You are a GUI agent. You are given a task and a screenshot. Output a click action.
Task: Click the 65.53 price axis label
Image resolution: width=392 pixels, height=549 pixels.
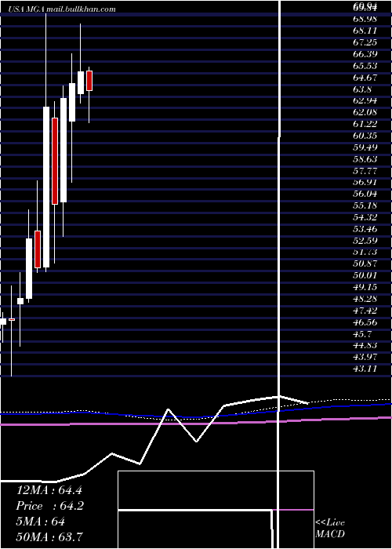pos(365,66)
